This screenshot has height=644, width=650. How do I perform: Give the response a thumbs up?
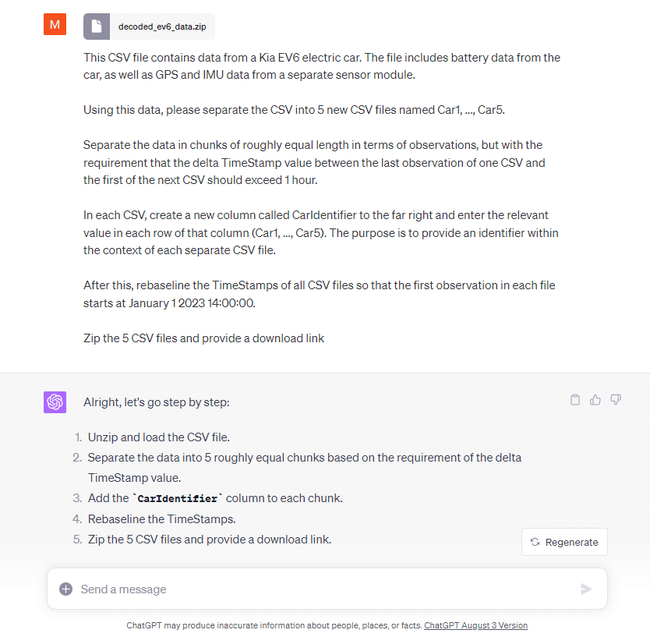tap(595, 400)
